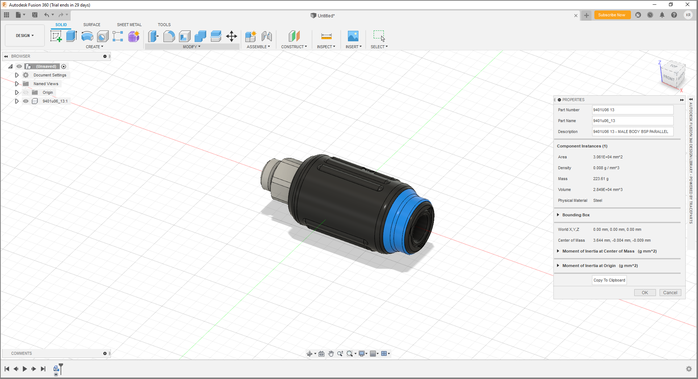This screenshot has height=379, width=698.
Task: Click OK in the Properties panel
Action: [645, 293]
